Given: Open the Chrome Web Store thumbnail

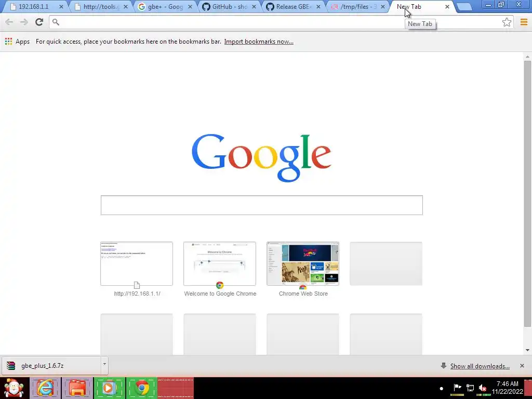Looking at the screenshot, I should [x=303, y=264].
